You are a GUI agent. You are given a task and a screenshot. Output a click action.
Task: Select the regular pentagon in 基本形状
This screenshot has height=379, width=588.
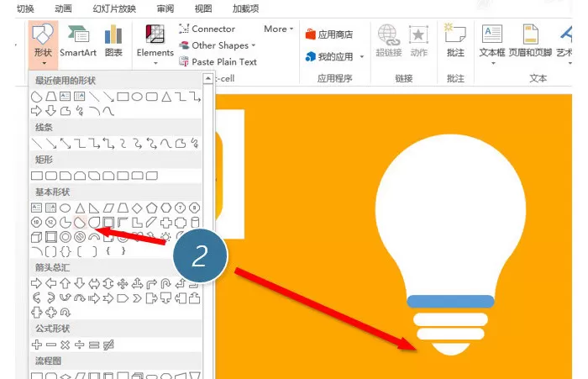151,208
